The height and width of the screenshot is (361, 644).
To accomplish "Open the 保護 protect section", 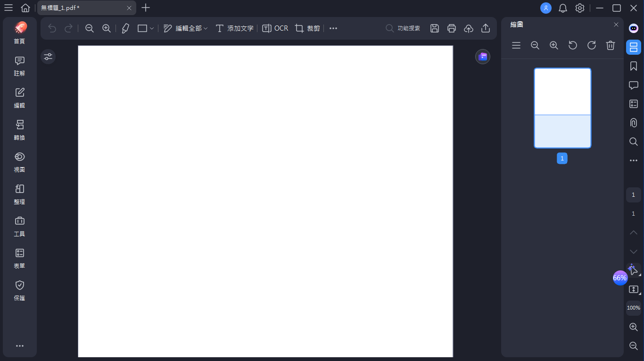I will point(20,291).
